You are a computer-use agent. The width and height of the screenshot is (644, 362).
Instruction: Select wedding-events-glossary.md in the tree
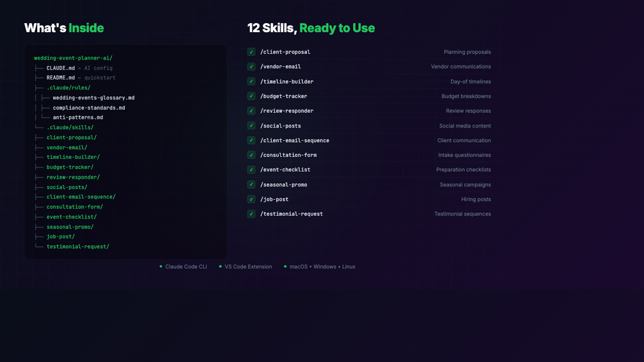tap(94, 97)
